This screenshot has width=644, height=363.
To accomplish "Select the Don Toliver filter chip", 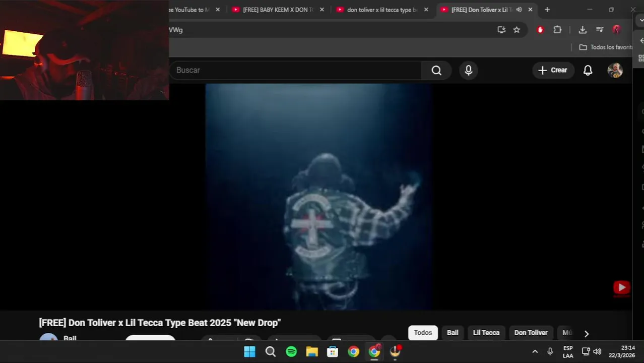I will (x=531, y=333).
